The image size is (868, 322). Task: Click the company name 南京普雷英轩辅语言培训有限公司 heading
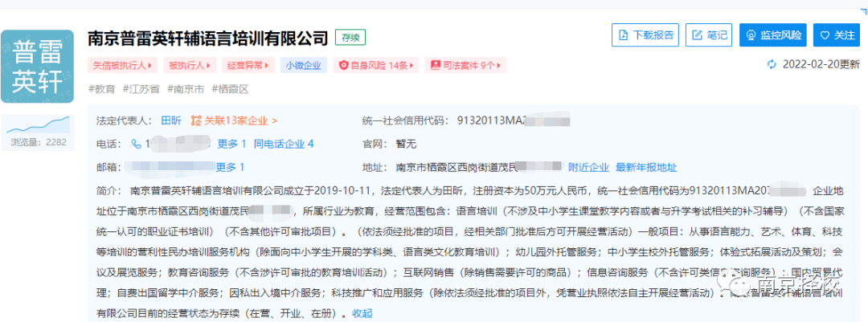tap(208, 38)
